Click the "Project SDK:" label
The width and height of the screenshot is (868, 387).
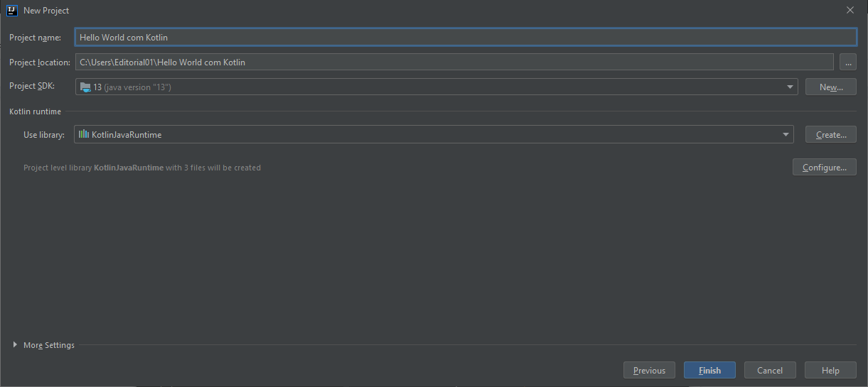32,86
